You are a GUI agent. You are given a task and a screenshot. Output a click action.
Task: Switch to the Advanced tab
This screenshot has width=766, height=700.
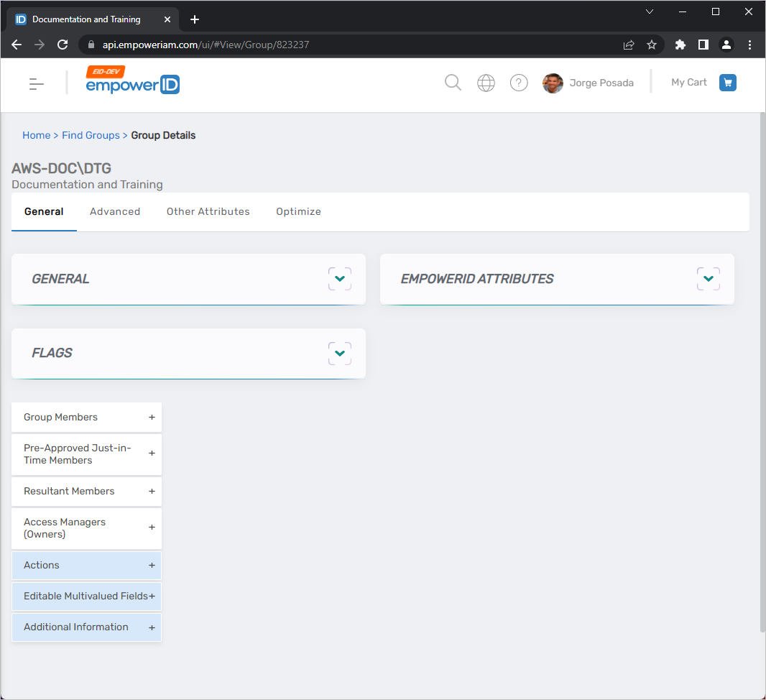pos(115,211)
